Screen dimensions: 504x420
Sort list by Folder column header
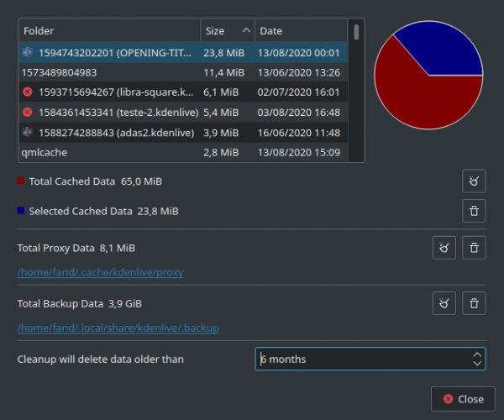(109, 31)
